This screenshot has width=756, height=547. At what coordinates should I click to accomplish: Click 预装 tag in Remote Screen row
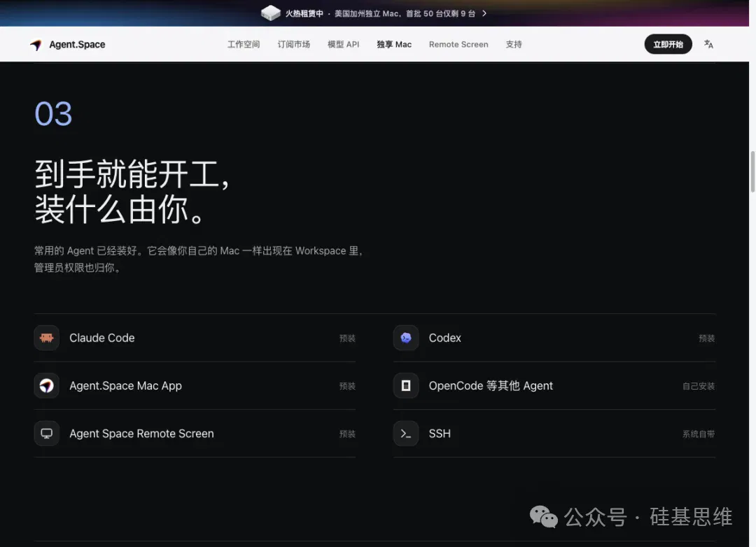pos(347,434)
